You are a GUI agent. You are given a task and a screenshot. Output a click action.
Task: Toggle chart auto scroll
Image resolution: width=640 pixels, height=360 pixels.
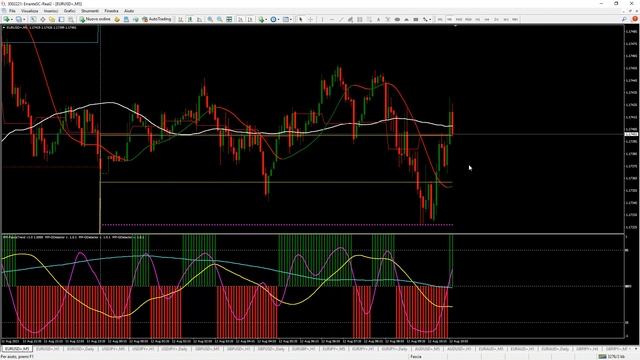[x=240, y=19]
